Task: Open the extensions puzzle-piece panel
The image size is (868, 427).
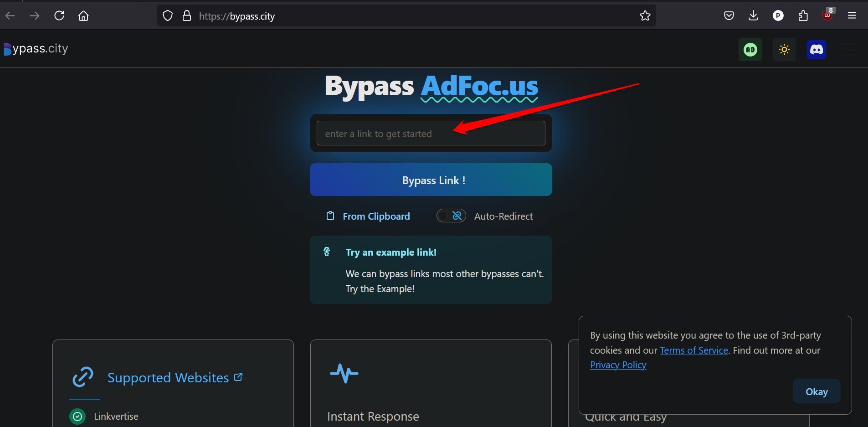Action: point(803,15)
